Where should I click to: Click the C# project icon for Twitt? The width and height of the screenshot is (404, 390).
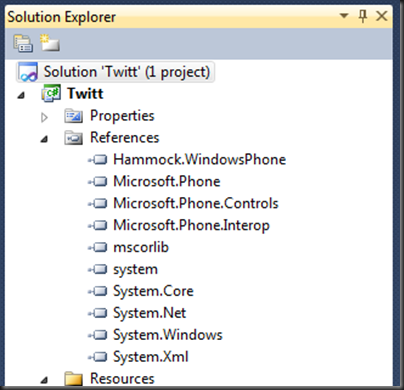[51, 93]
